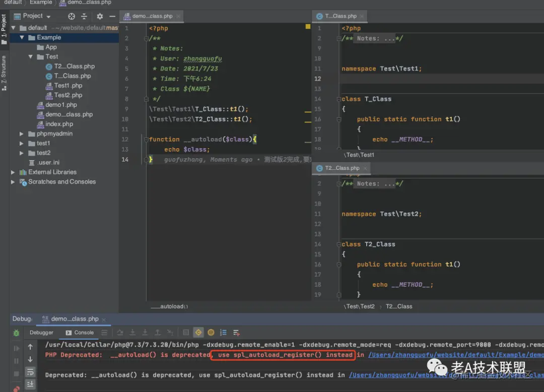Open demo_class.php in project tree
Viewport: 544px width, 392px height.
(65, 114)
